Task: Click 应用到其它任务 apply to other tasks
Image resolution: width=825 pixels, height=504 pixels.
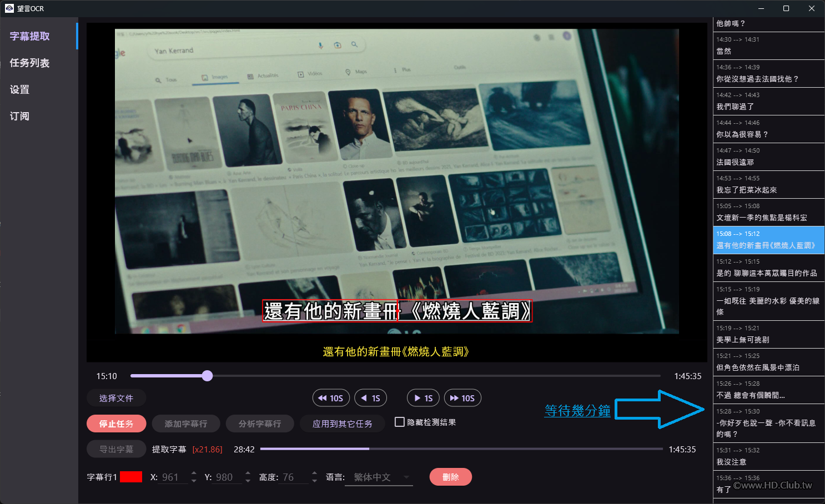Action: tap(342, 424)
